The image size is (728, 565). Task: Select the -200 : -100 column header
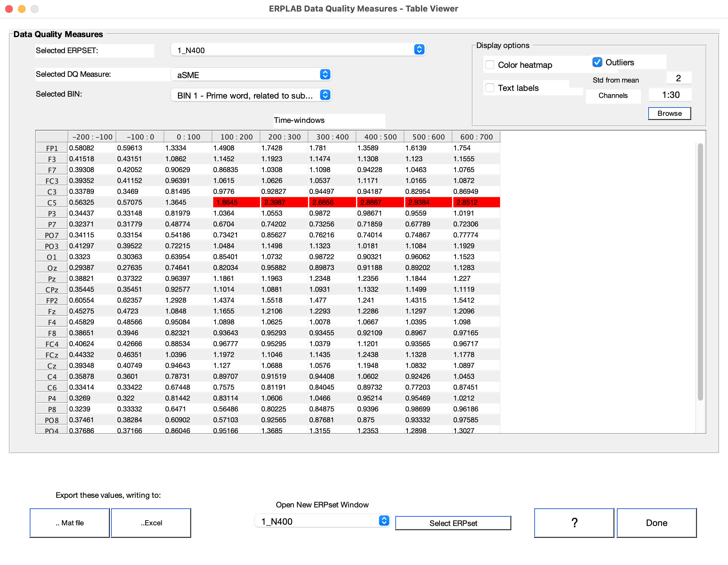coord(92,137)
